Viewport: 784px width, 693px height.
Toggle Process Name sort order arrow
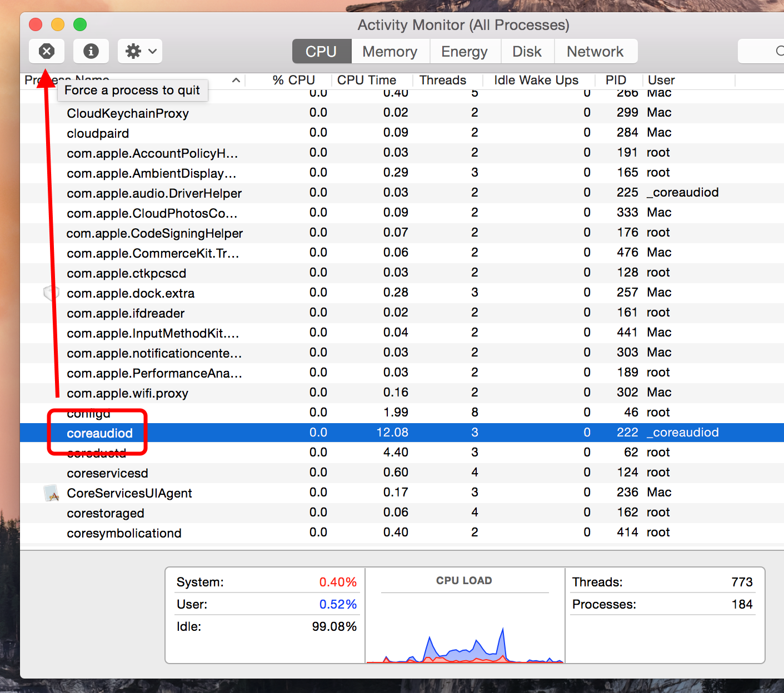[x=236, y=81]
